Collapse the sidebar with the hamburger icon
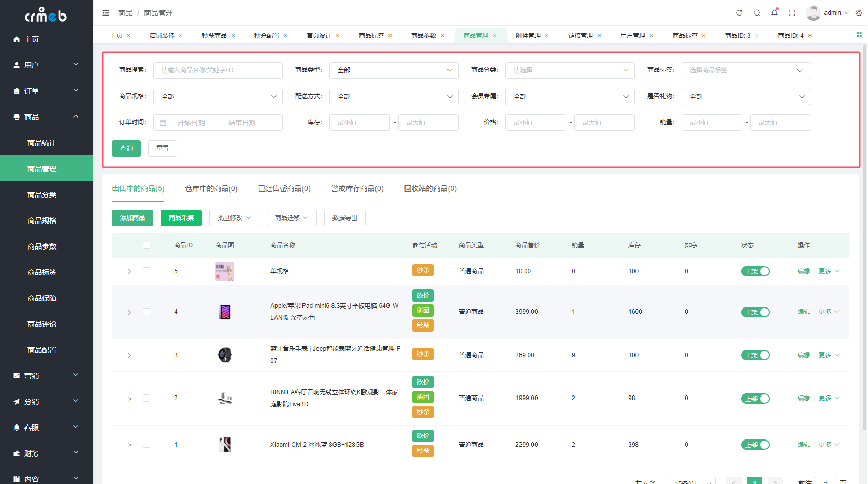 (106, 13)
